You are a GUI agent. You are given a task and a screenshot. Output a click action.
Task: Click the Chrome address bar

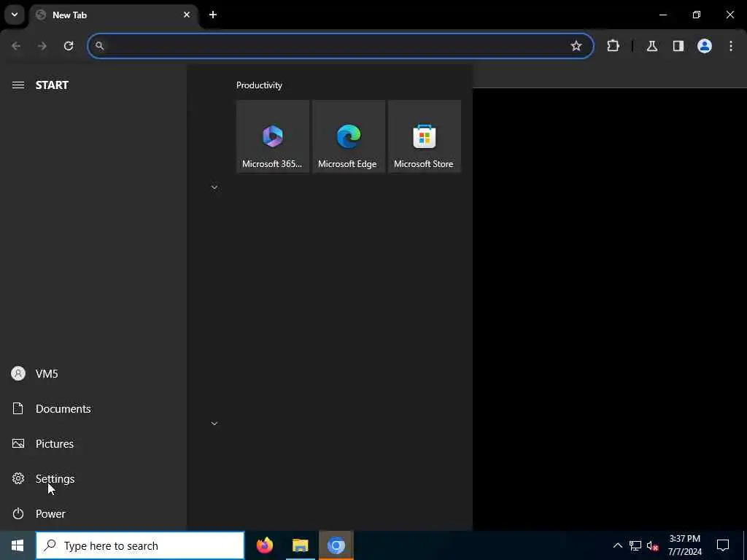pyautogui.click(x=341, y=46)
